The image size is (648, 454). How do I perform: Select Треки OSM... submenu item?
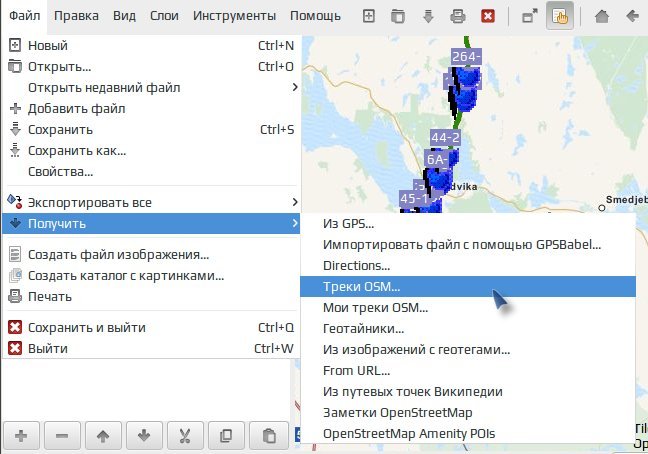tap(468, 286)
